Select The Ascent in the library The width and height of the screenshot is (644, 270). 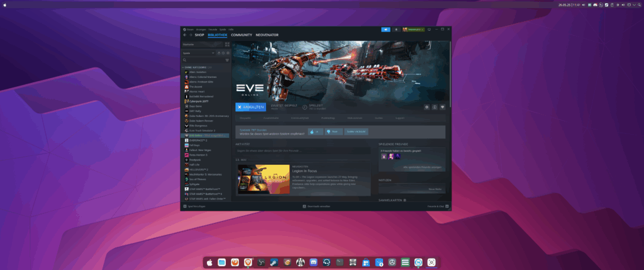[196, 87]
